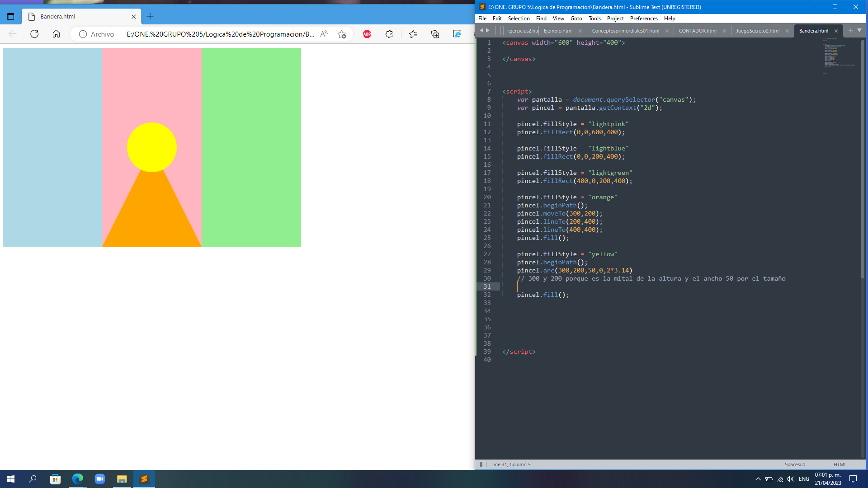Add this page to favorites star icon

click(342, 34)
